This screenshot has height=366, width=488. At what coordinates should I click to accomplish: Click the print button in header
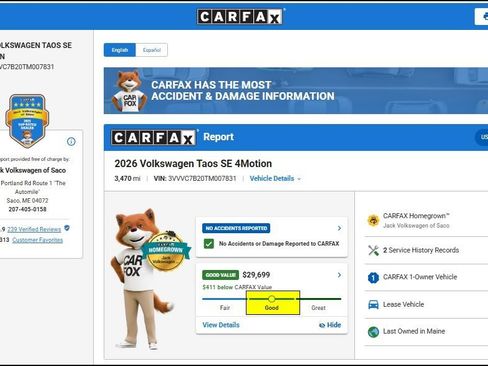482,16
